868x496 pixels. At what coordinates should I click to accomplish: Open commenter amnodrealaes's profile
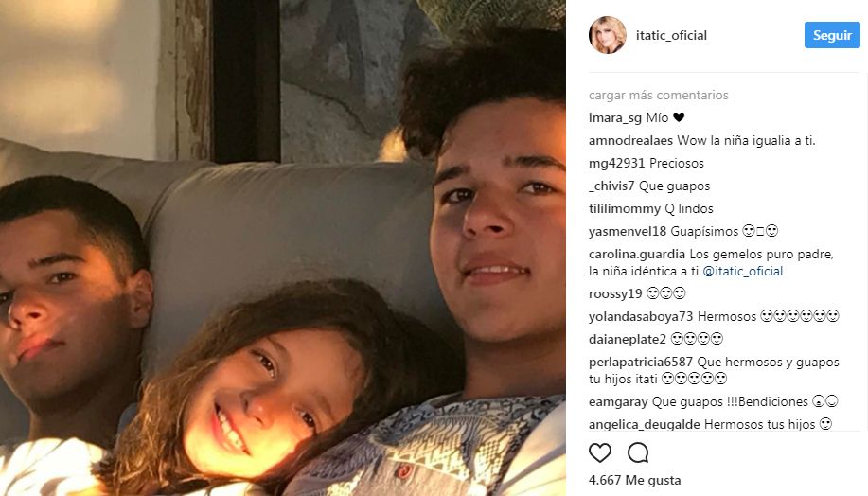(630, 141)
